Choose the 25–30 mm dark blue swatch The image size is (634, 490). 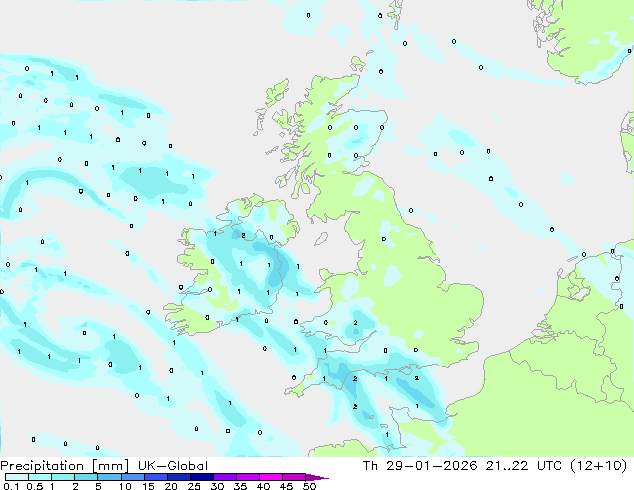[x=201, y=477]
